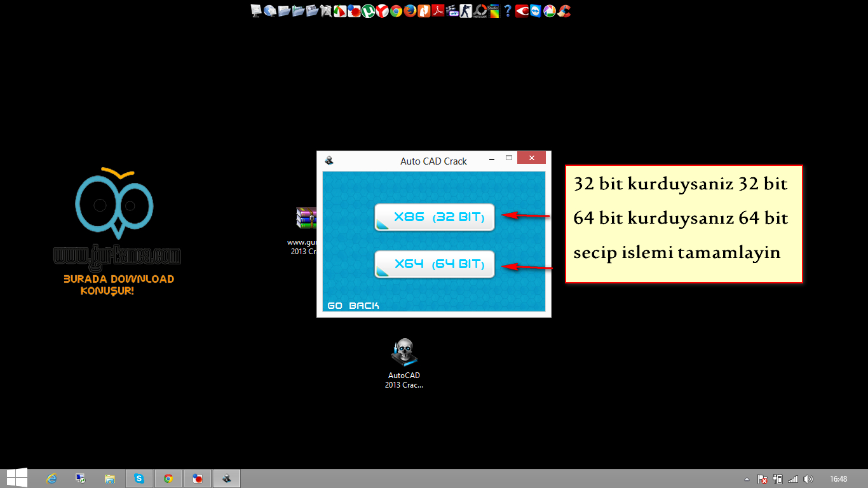The height and width of the screenshot is (488, 868).
Task: Open the Windows Start button
Action: click(16, 478)
